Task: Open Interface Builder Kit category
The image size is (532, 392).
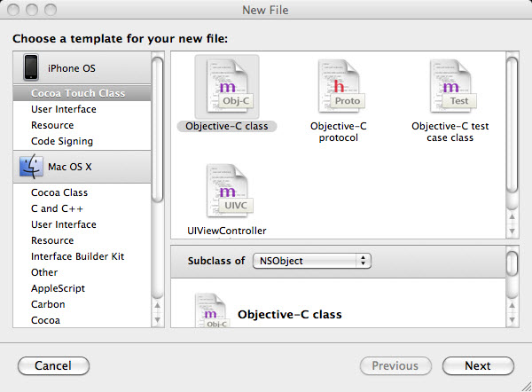Action: (82, 256)
